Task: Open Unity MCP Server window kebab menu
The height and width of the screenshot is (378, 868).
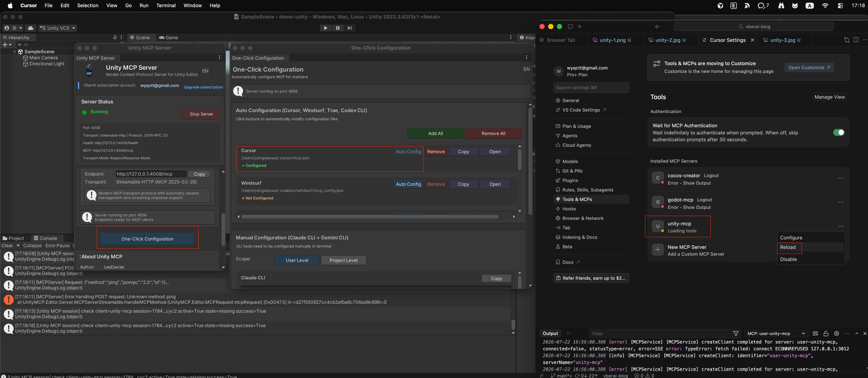Action: (x=219, y=58)
